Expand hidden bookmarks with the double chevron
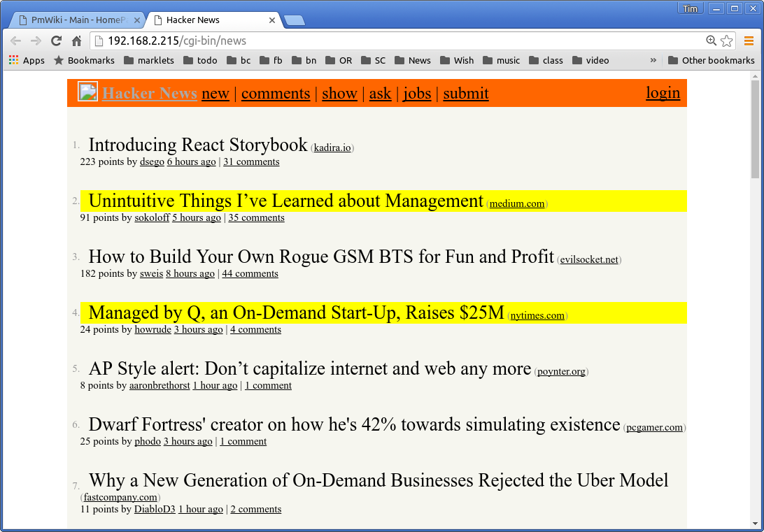 pyautogui.click(x=653, y=60)
